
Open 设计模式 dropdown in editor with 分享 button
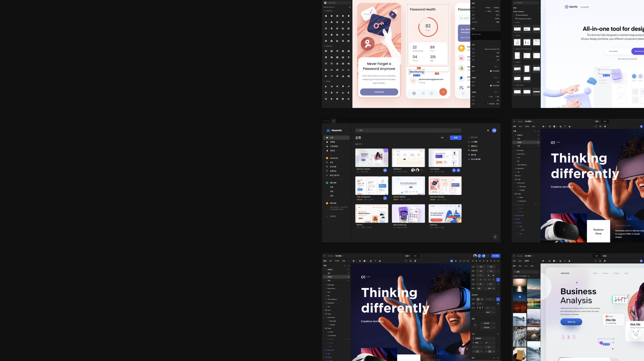(x=339, y=256)
